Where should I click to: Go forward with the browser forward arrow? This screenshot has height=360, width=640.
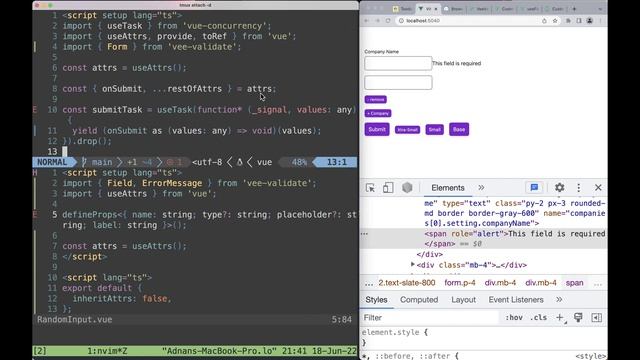tap(377, 20)
